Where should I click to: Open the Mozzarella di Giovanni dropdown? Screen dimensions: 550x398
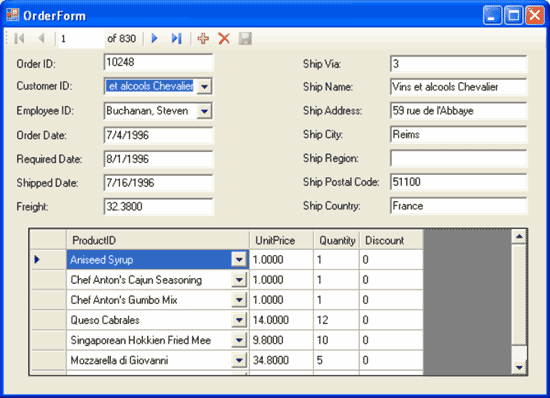pyautogui.click(x=239, y=360)
